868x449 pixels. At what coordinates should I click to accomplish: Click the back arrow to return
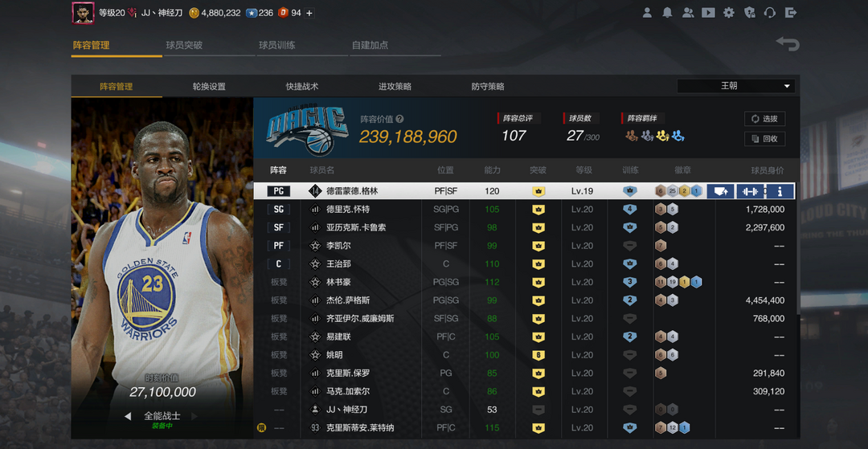coord(788,44)
